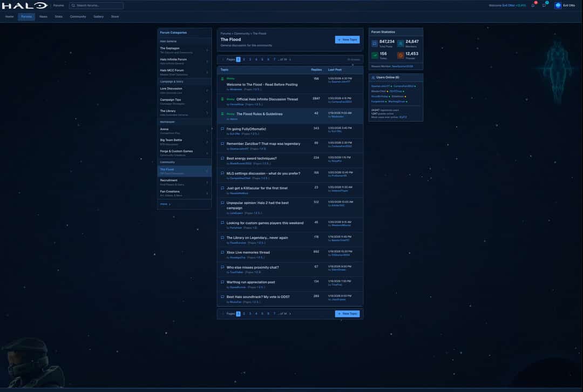
Task: Click the Evil Otto avatar icon
Action: (558, 5)
